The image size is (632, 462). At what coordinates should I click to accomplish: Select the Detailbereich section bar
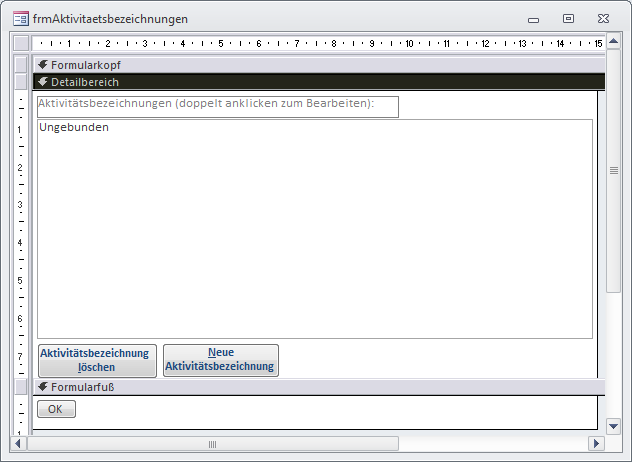[x=300, y=82]
